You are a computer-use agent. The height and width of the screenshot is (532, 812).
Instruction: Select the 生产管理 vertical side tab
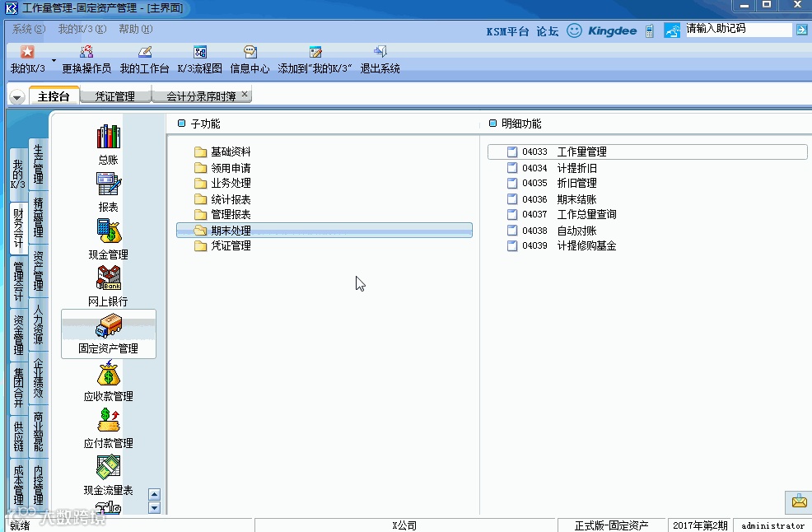click(39, 164)
